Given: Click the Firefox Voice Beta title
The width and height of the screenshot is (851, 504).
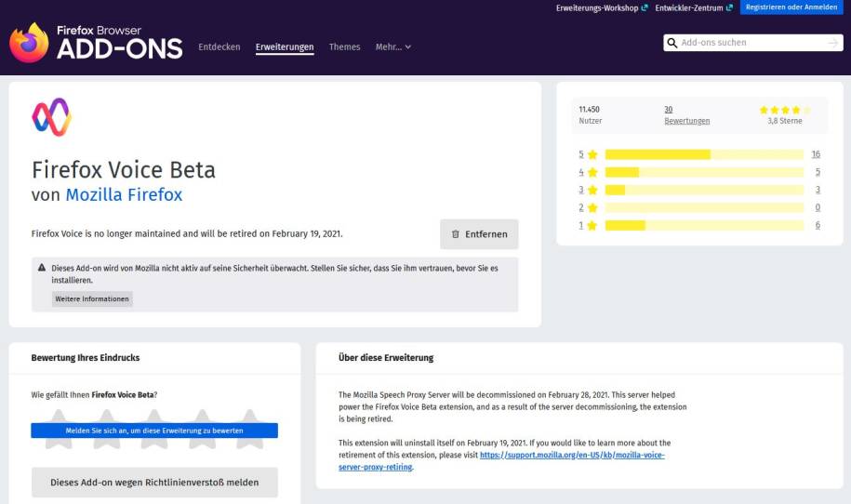Looking at the screenshot, I should 123,170.
